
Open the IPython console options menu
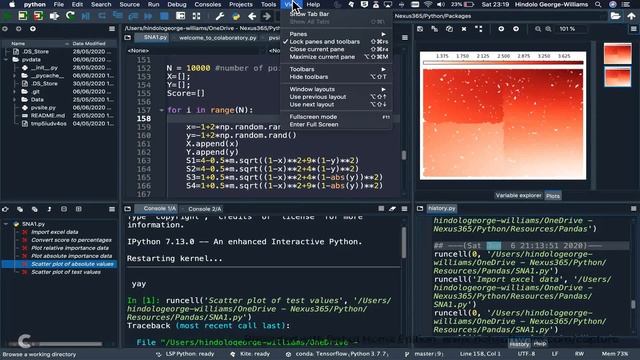click(404, 209)
